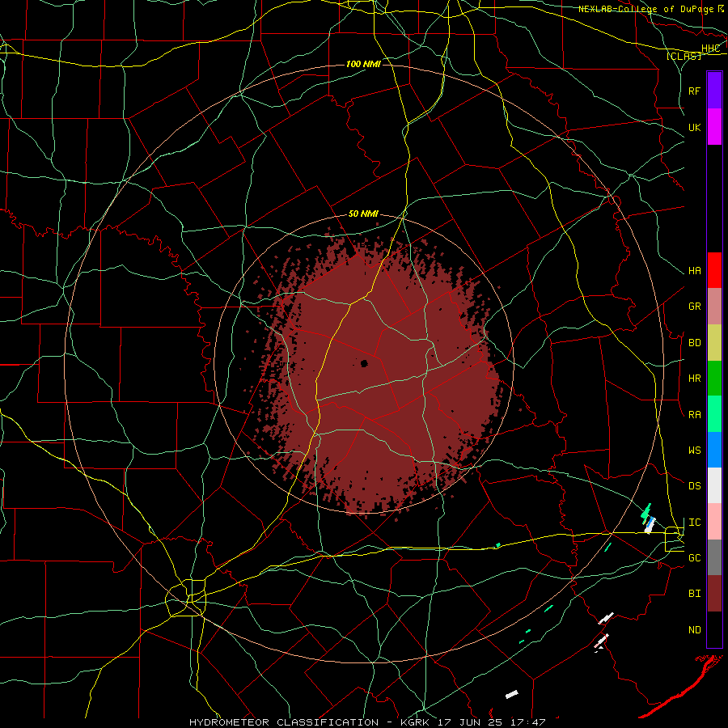Click the black radar site dot
The width and height of the screenshot is (728, 728).
[x=364, y=363]
